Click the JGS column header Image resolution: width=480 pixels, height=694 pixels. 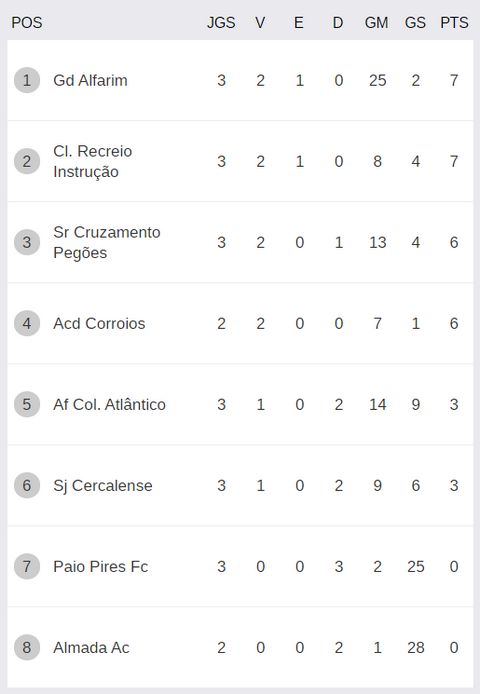(221, 23)
